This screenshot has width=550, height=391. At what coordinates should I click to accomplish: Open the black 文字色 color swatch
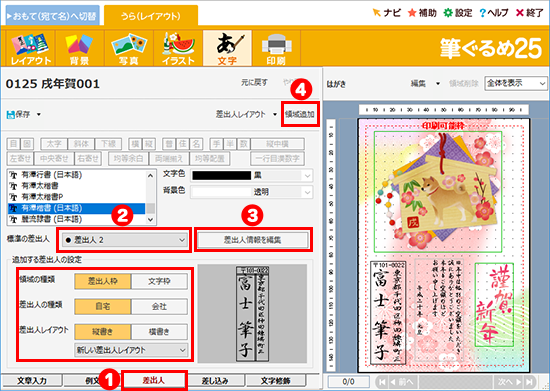tap(221, 175)
